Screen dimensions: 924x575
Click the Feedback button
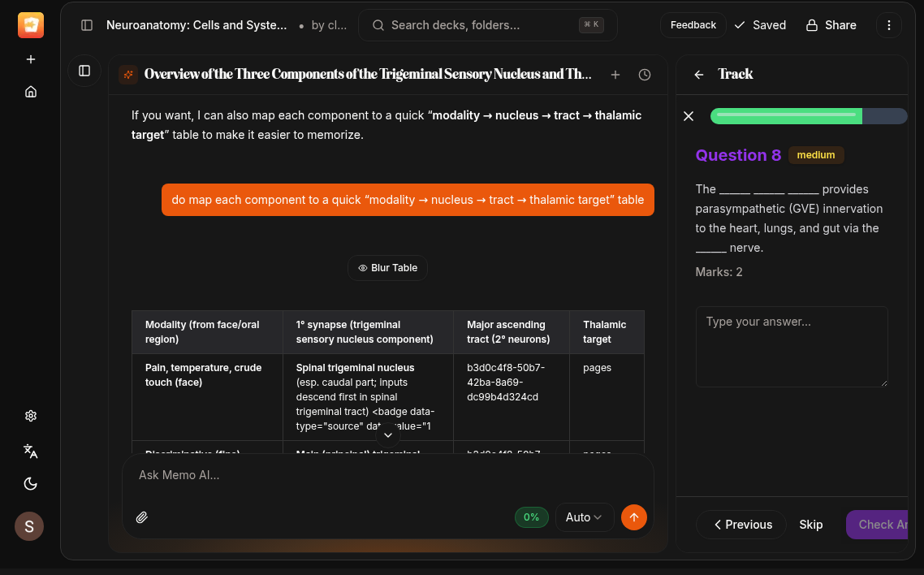point(693,25)
